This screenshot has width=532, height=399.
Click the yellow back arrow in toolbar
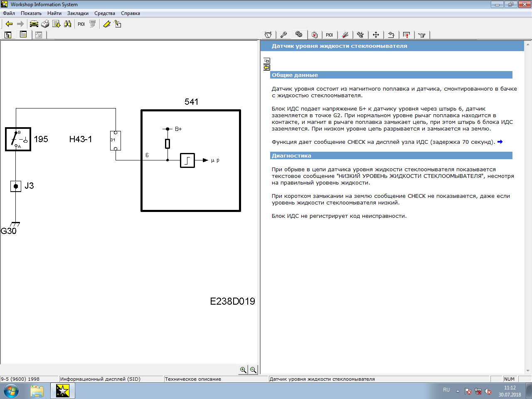click(9, 24)
